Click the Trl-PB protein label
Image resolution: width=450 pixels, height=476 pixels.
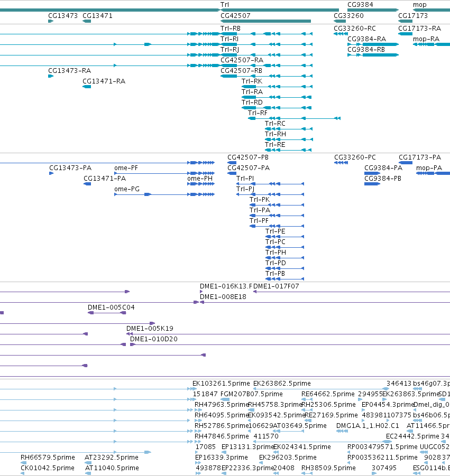275,274
